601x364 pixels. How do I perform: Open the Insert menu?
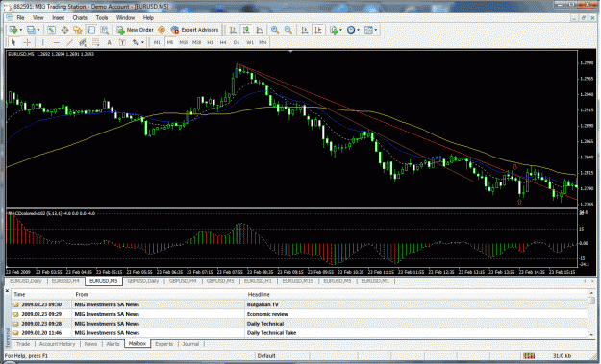pyautogui.click(x=59, y=17)
